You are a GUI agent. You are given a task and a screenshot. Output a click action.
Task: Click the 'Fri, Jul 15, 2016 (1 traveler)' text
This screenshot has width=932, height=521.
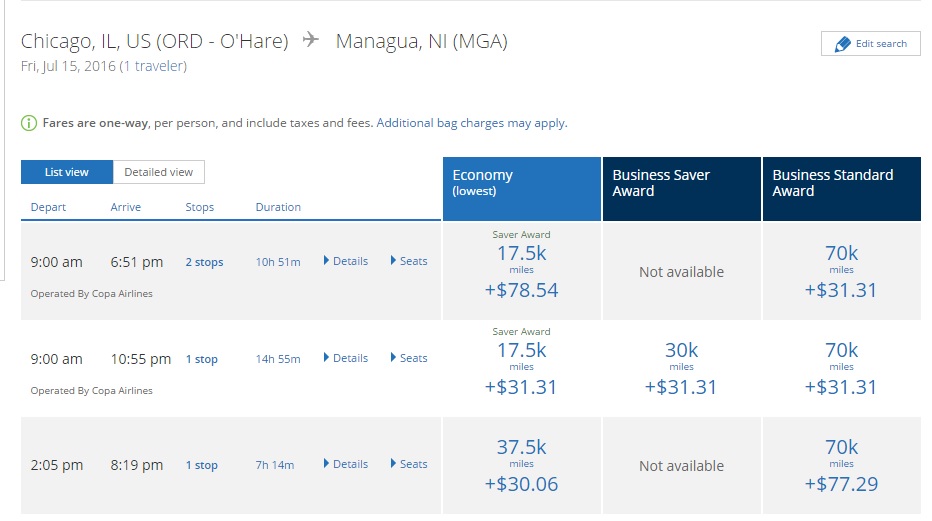(104, 66)
